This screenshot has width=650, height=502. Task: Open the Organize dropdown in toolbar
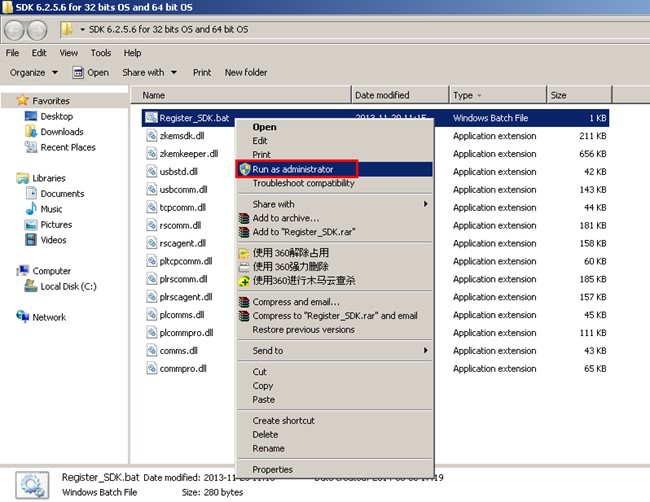click(33, 72)
